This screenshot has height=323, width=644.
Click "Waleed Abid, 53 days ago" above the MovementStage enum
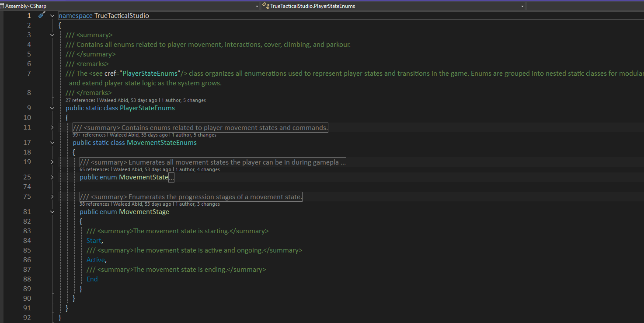143,204
